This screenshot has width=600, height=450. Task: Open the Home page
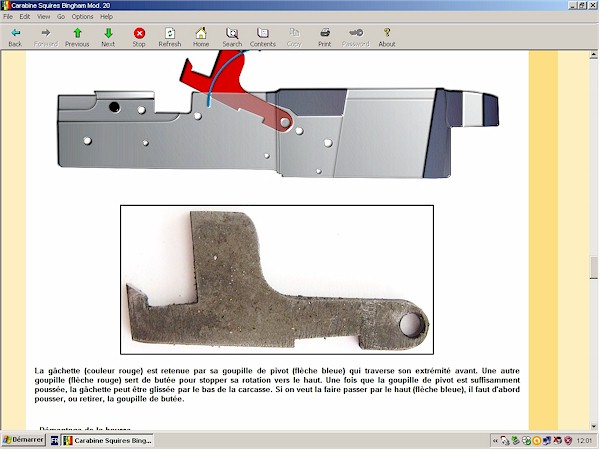201,37
